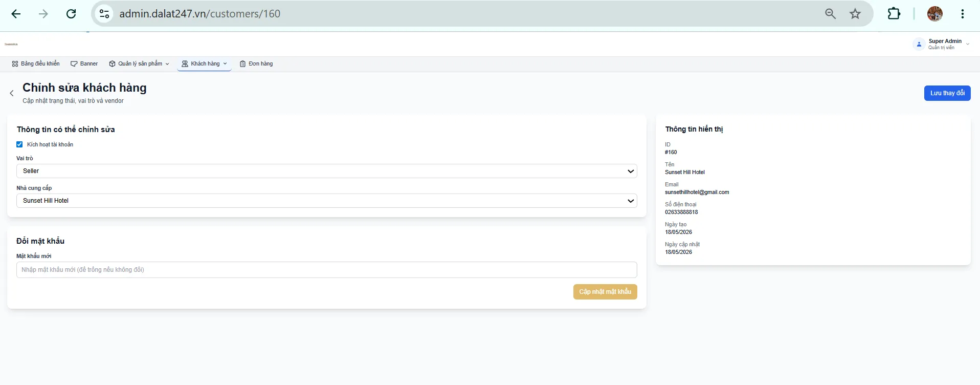Bookmark this page with the star icon
Screen dimensions: 980x385
point(855,14)
